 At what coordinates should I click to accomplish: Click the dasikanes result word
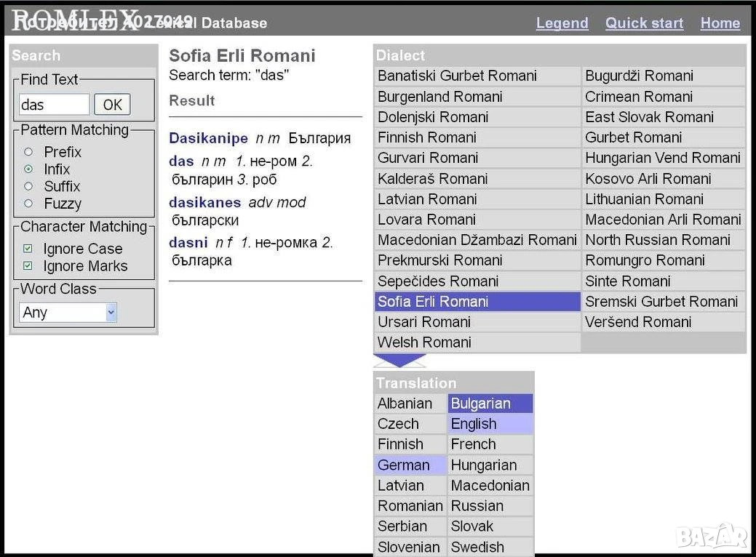[x=205, y=202]
